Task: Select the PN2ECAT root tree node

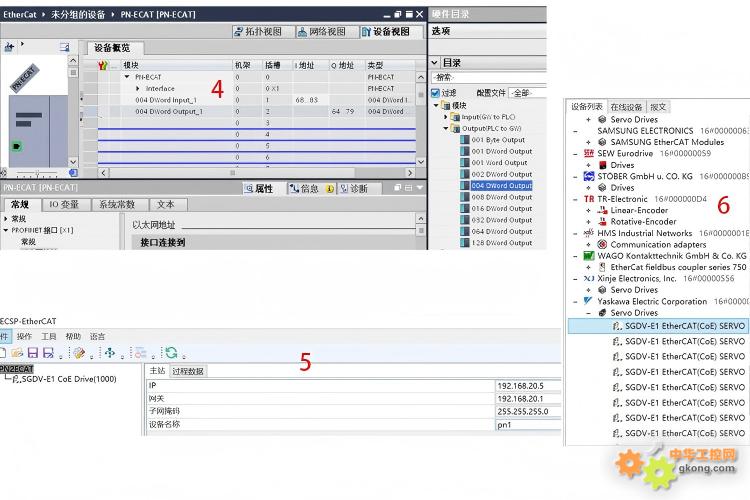Action: pyautogui.click(x=17, y=369)
